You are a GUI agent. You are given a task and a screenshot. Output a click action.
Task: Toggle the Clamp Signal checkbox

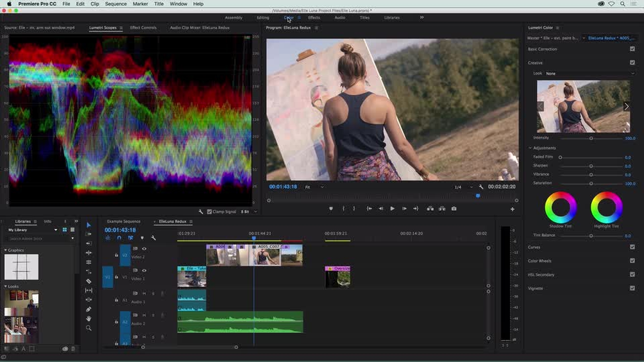209,212
